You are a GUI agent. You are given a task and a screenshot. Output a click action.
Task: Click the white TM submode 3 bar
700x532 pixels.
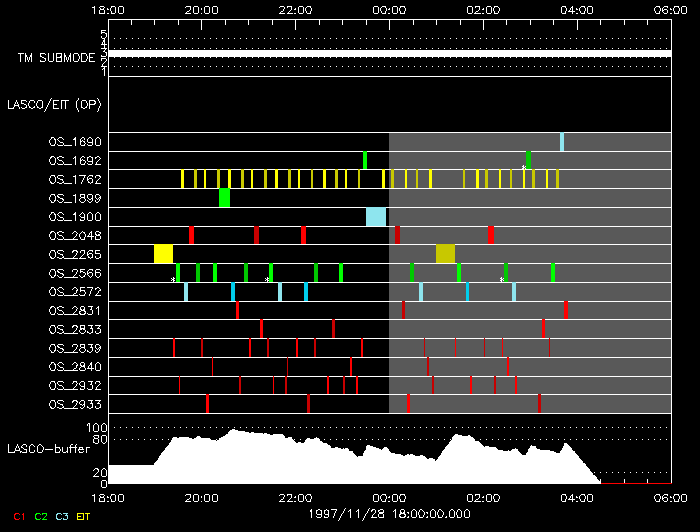tap(390, 54)
